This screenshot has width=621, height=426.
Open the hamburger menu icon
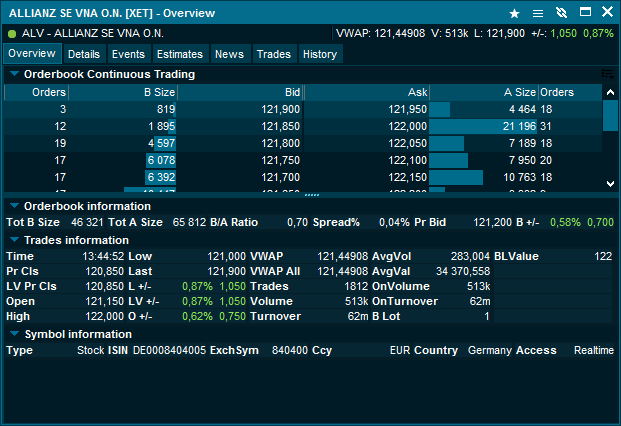(537, 13)
